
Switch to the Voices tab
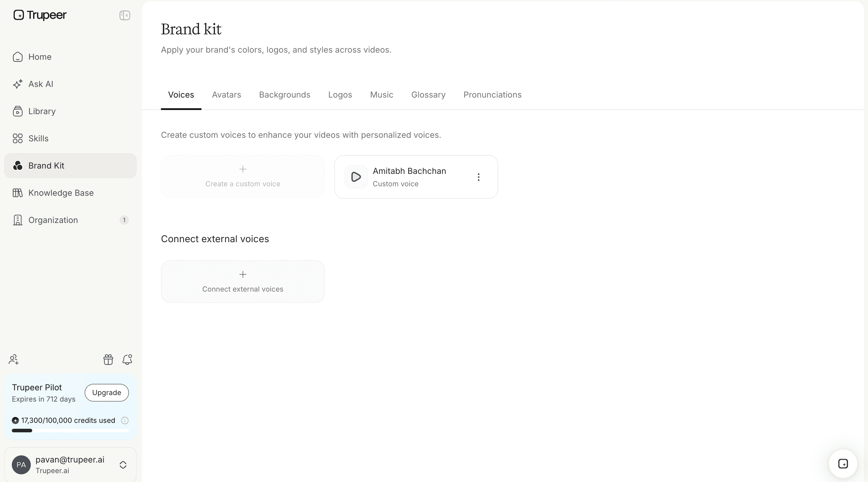181,95
